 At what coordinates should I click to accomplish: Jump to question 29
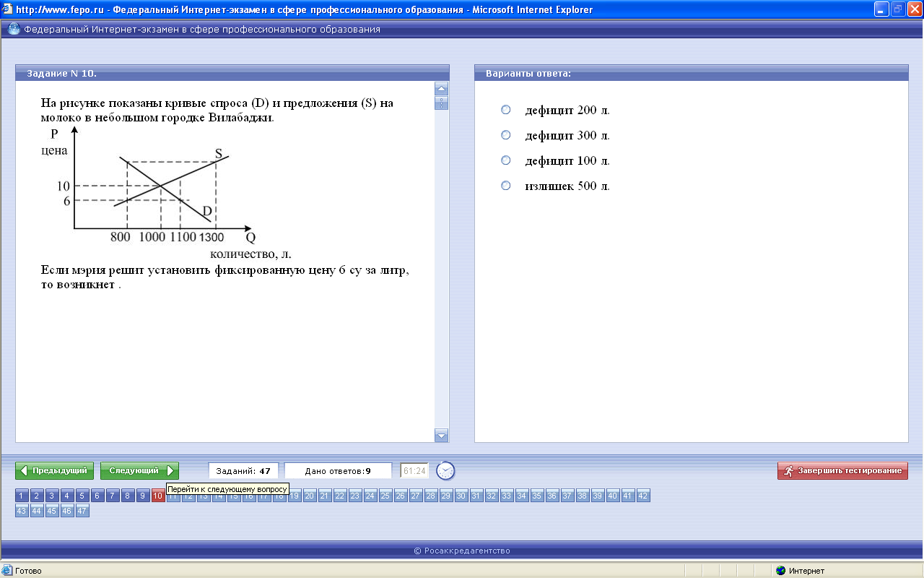click(x=446, y=496)
